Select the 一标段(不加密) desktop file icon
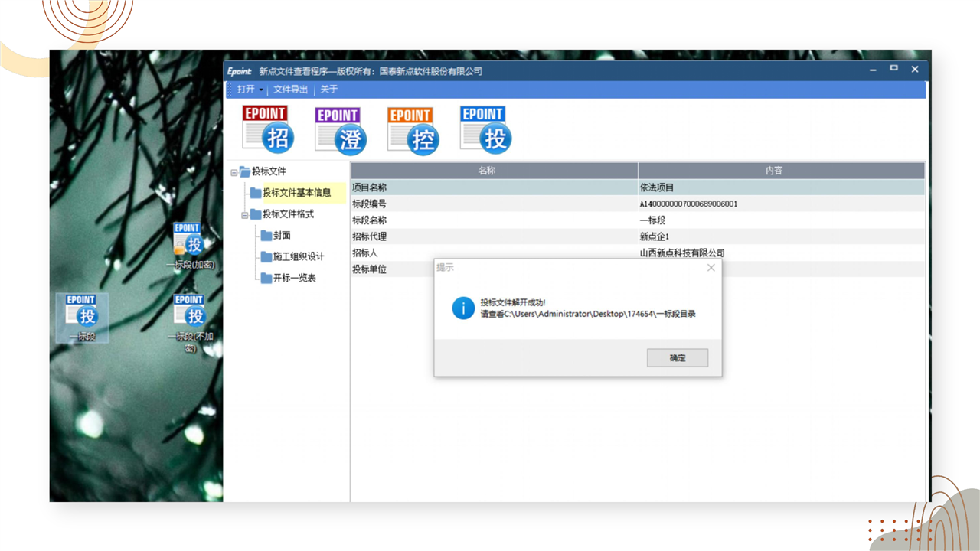Screen dimensions: 980x551 [x=189, y=314]
